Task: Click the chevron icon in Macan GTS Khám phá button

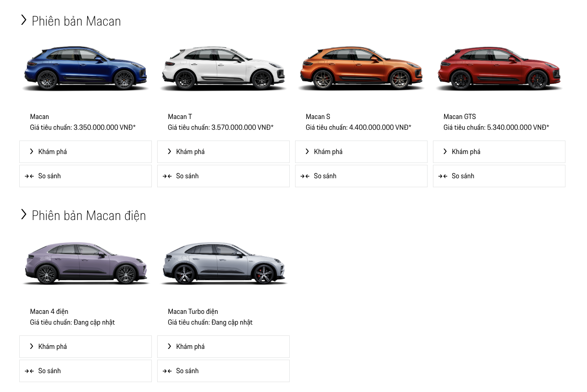Action: click(x=445, y=151)
